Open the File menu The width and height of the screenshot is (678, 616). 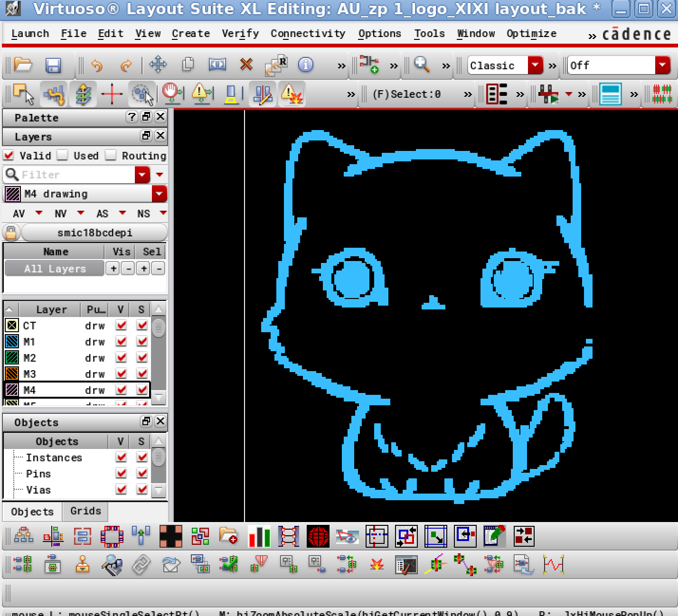point(74,33)
